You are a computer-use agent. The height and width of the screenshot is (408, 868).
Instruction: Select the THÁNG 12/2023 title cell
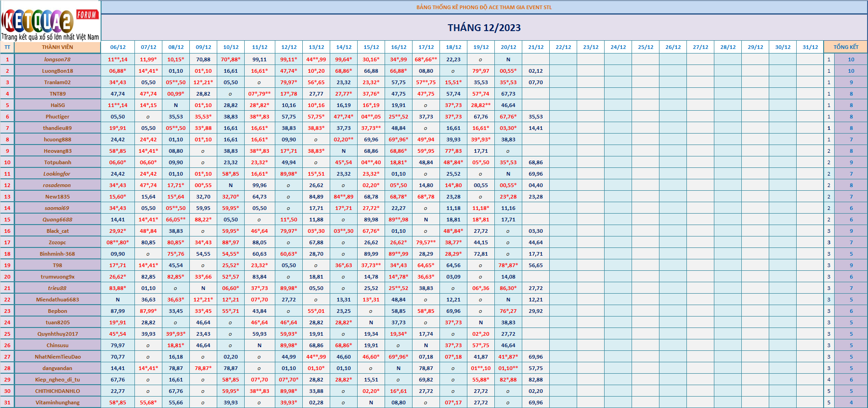click(x=484, y=27)
